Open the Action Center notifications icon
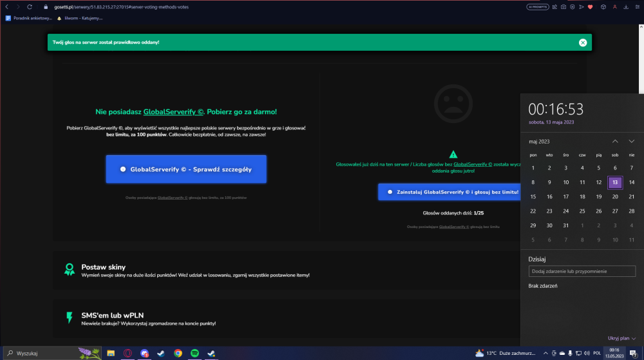Viewport: 644px width, 360px height. (x=633, y=353)
